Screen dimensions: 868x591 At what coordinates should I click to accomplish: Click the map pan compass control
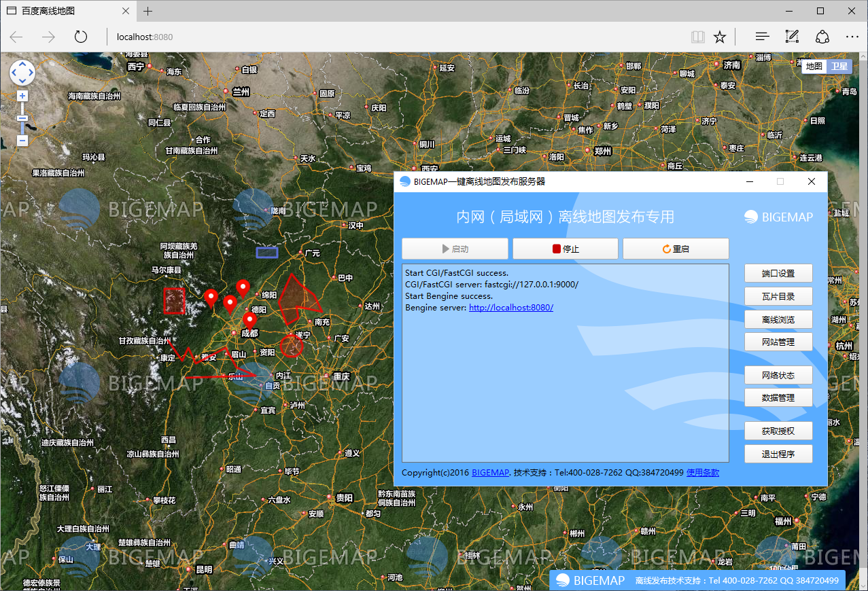point(22,73)
